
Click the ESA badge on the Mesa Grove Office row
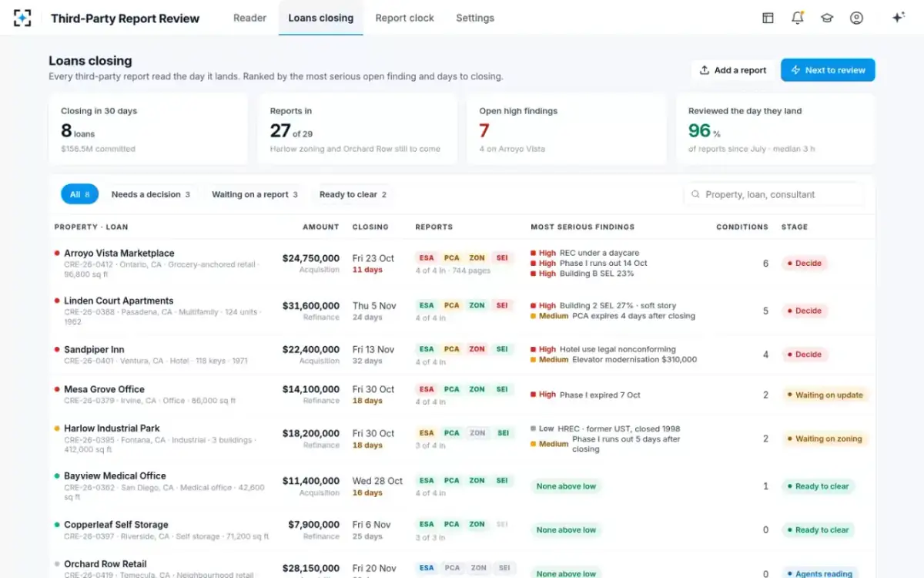tap(427, 389)
